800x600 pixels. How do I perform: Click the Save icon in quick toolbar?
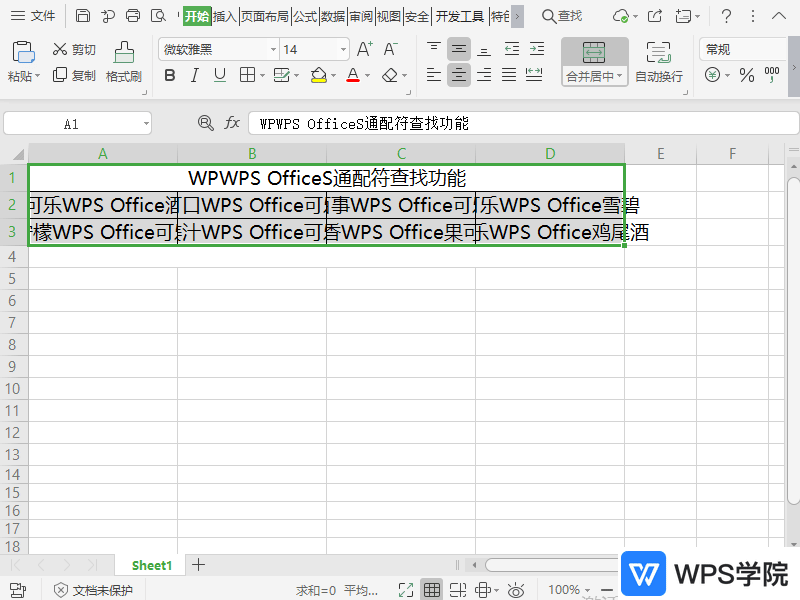83,16
